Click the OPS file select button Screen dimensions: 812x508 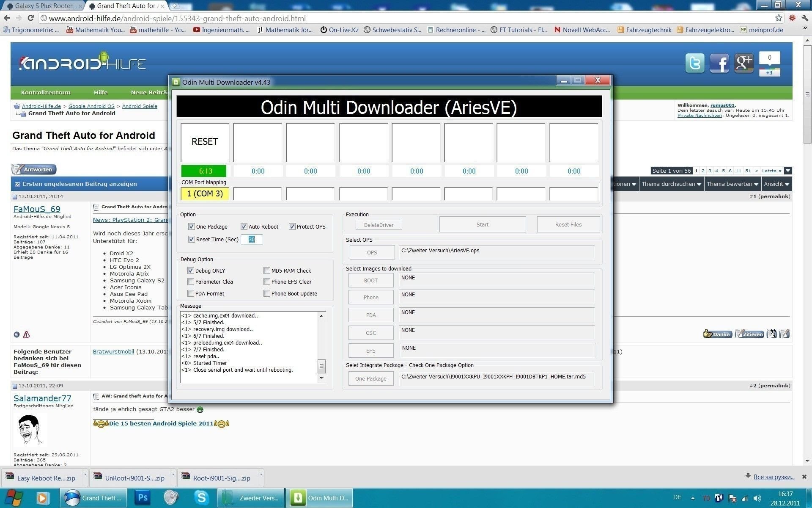point(372,252)
